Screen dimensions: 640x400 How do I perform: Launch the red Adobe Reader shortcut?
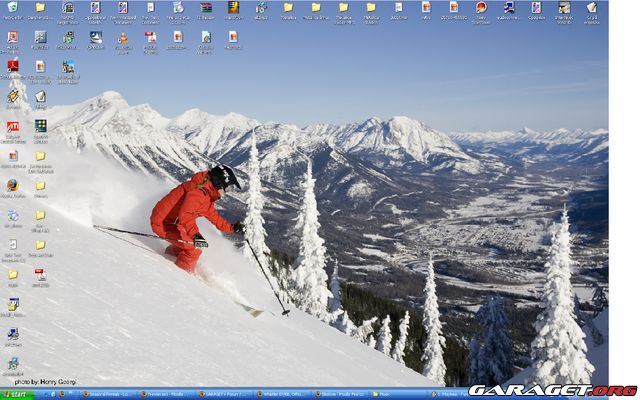click(x=12, y=67)
